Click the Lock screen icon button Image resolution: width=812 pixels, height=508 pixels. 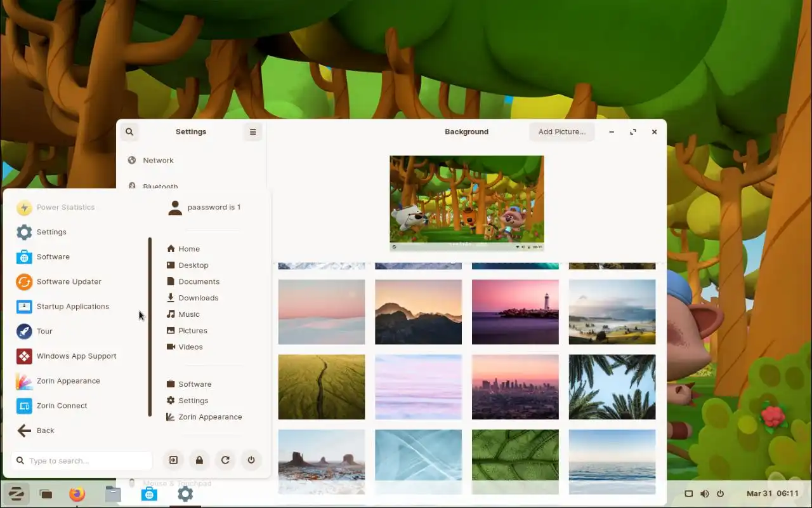coord(199,460)
